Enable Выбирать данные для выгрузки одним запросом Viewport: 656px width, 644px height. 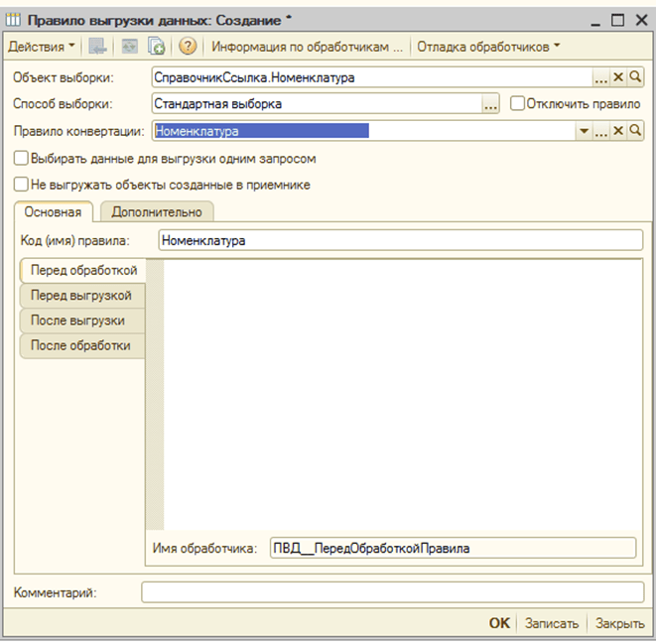coord(21,158)
